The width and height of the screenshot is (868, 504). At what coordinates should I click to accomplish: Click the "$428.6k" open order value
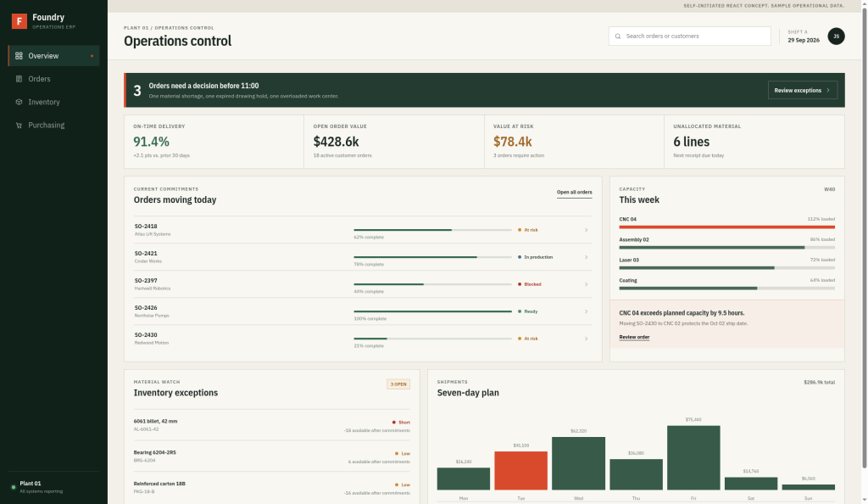tap(336, 142)
